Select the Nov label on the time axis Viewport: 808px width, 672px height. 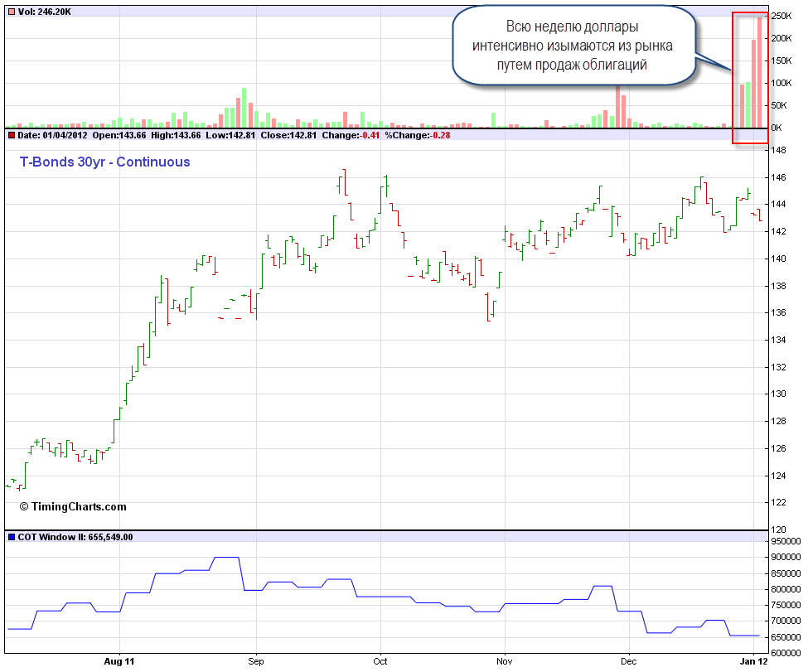pyautogui.click(x=503, y=661)
